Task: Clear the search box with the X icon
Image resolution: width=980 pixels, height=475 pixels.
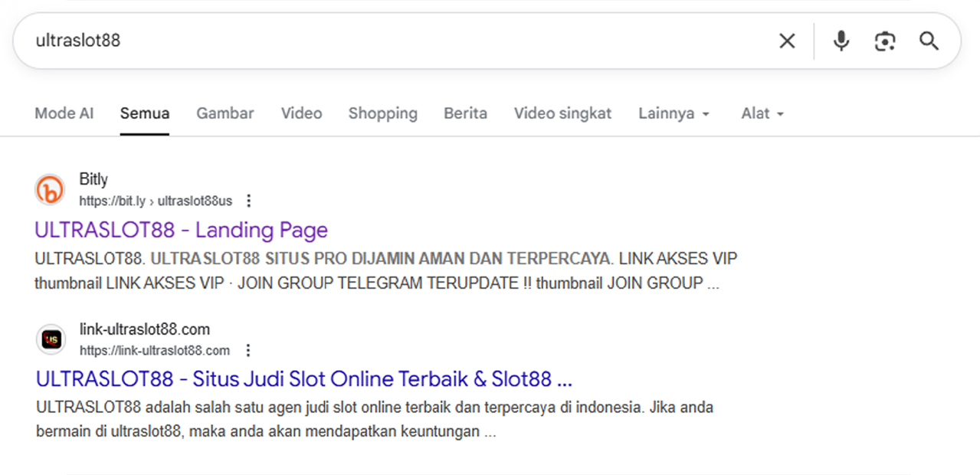Action: tap(787, 41)
